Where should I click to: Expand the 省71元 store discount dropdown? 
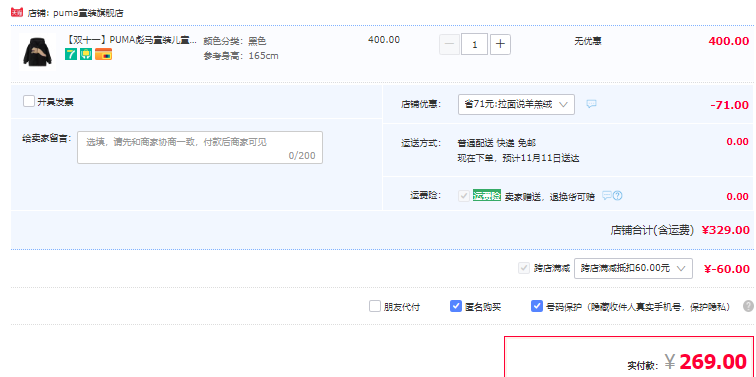tap(516, 104)
